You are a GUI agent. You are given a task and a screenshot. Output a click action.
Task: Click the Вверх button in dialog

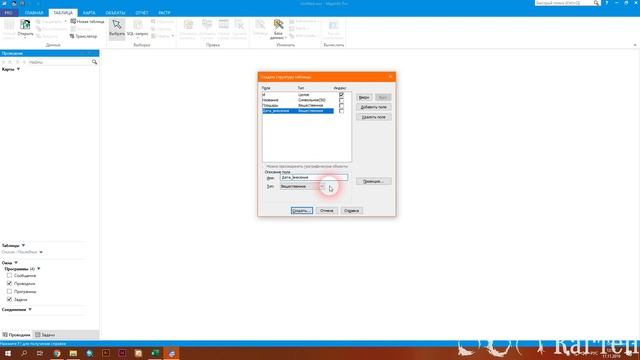[364, 97]
